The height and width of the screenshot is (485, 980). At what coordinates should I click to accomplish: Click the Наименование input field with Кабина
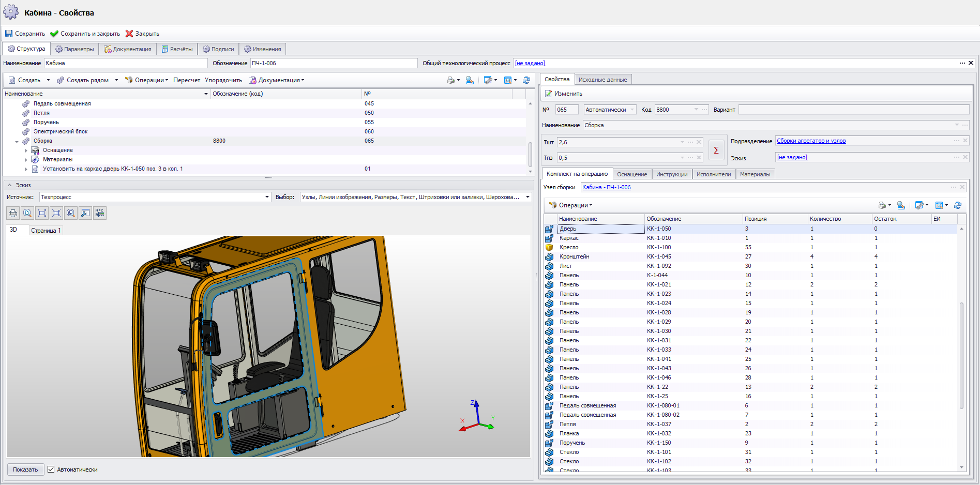pos(125,63)
